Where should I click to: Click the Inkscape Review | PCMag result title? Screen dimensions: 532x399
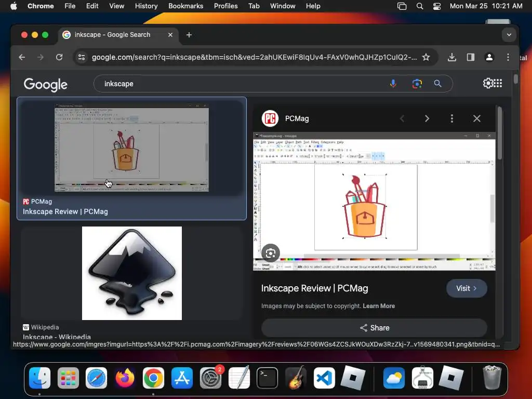click(65, 211)
